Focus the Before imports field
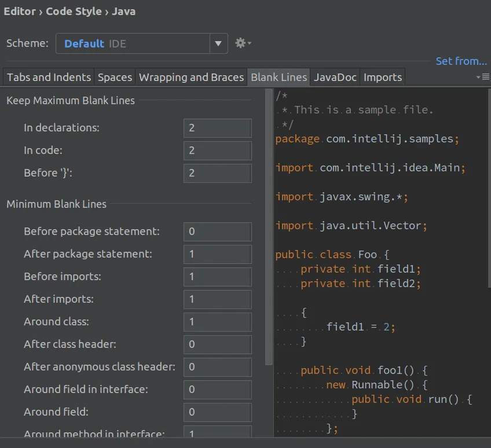 (217, 277)
